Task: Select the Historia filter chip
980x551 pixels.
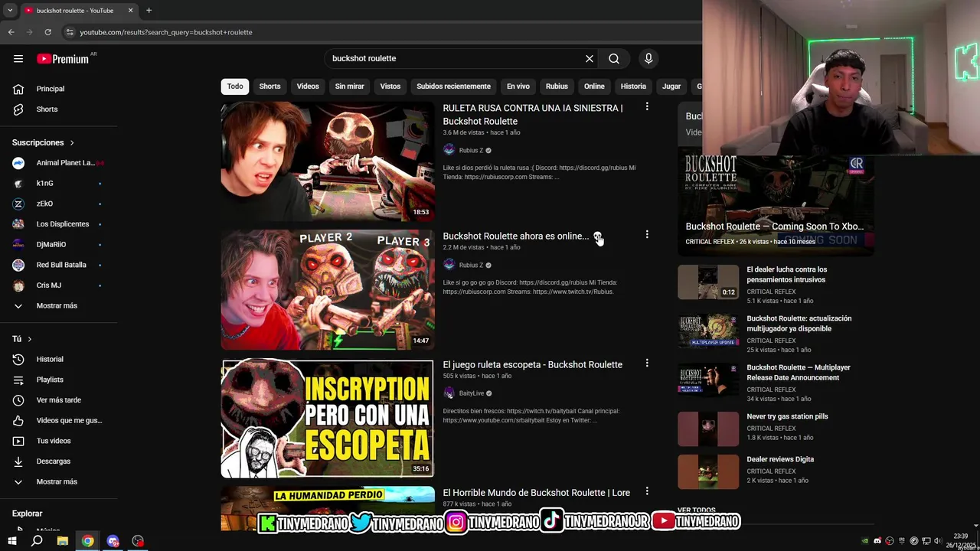Action: click(x=633, y=86)
